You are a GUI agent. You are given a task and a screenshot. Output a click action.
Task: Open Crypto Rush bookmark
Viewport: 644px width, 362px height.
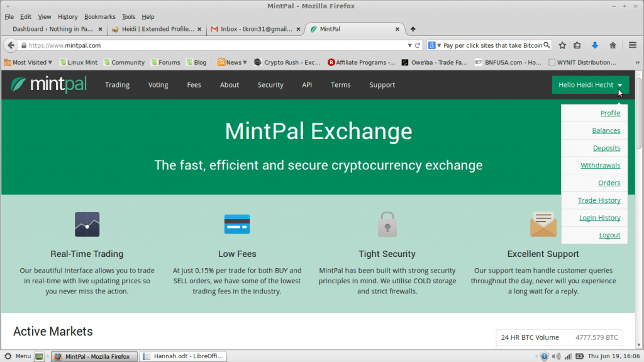(287, 62)
